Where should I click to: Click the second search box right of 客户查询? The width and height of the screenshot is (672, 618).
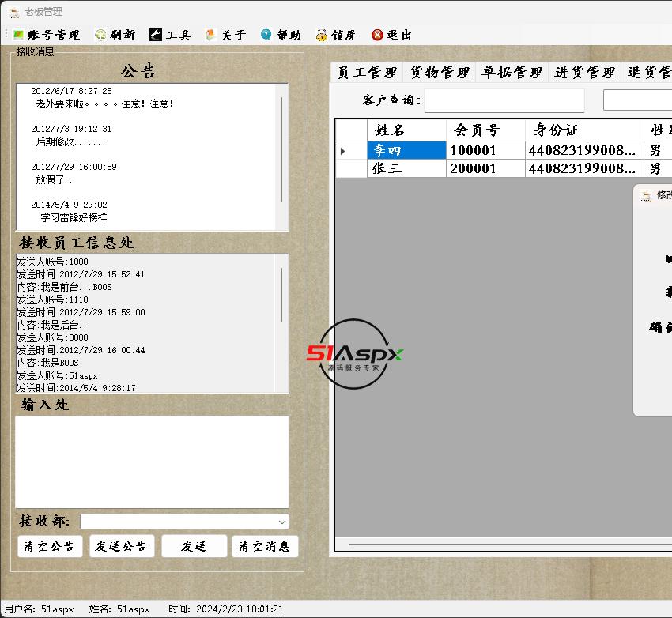pyautogui.click(x=638, y=100)
